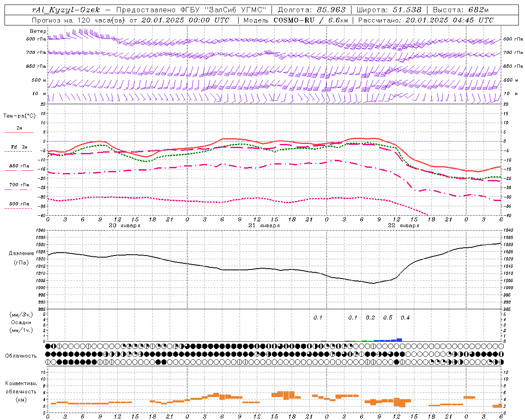Click the station name rAl_Kyzyl-Ozek in header

tap(66, 10)
